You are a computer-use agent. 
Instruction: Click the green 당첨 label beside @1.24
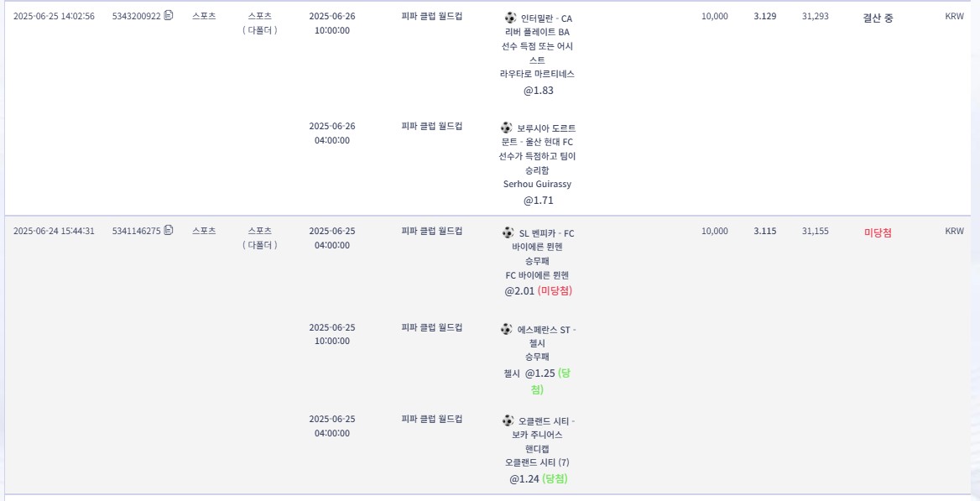click(x=555, y=478)
